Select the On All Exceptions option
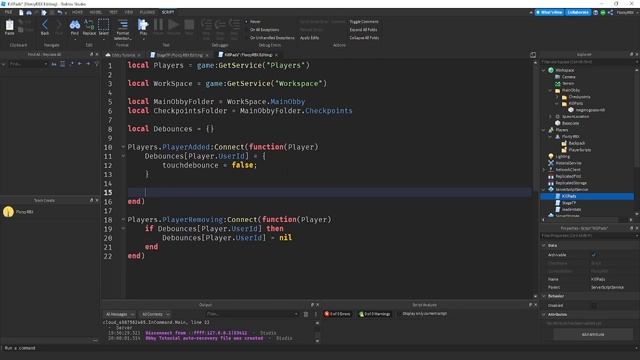 [x=264, y=30]
